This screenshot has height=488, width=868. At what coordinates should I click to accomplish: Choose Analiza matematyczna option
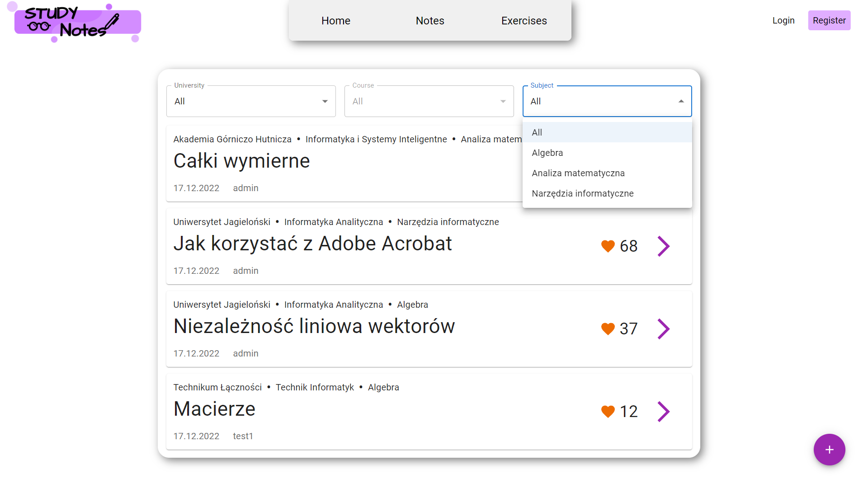pos(578,173)
